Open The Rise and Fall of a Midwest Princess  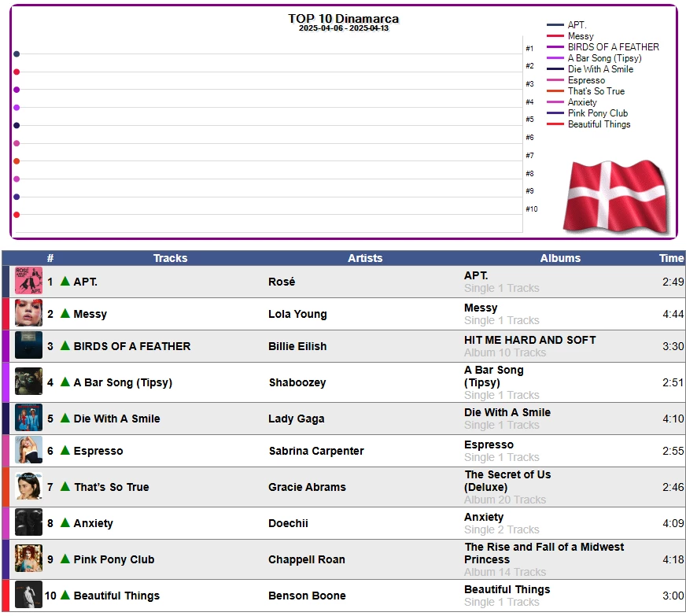[544, 553]
